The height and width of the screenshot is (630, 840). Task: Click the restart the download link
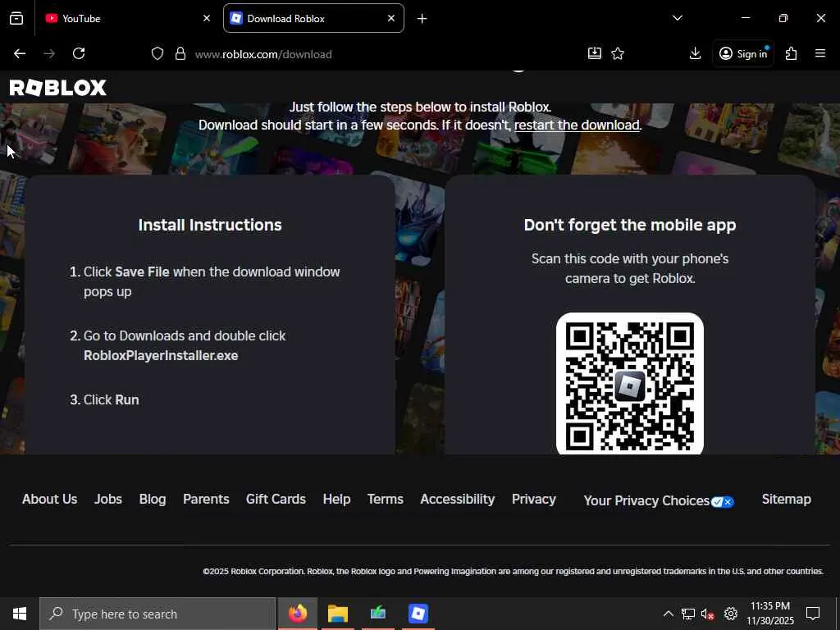coord(577,125)
